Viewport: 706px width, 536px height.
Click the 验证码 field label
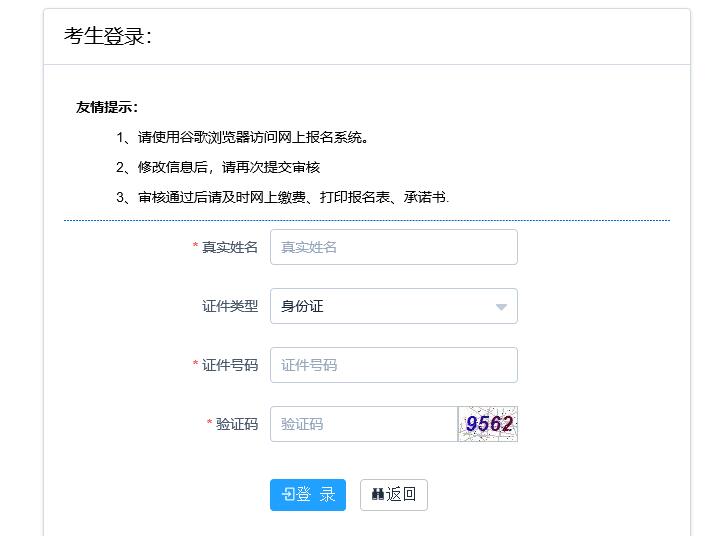click(237, 424)
